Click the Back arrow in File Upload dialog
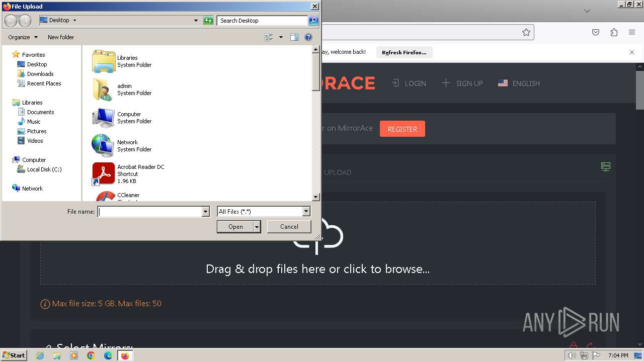Screen dimensions: 644x362 click(11, 21)
